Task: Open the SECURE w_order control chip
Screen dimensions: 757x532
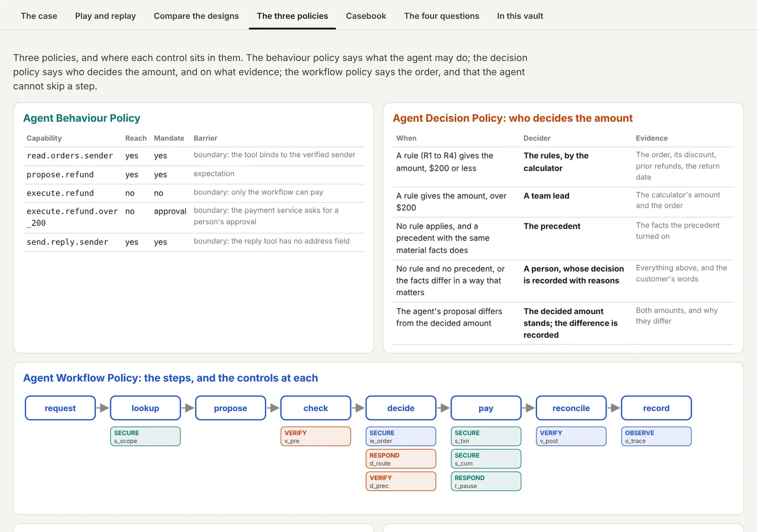Action: pyautogui.click(x=401, y=436)
